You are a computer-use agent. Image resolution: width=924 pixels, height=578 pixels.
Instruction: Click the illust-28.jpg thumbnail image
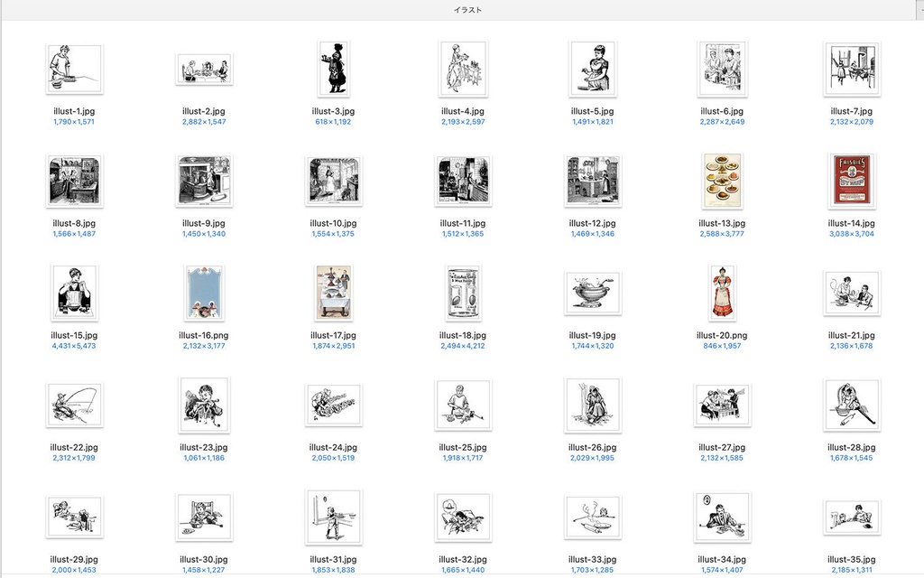(x=852, y=405)
